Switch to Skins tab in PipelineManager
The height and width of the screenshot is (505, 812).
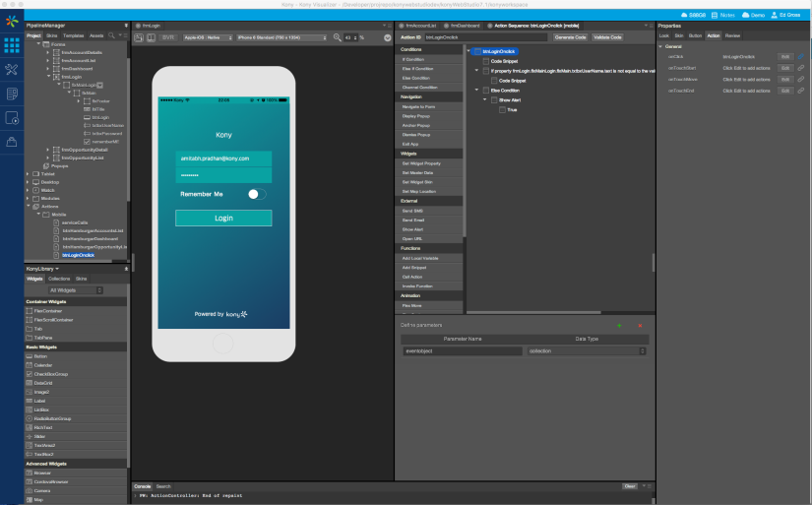(x=52, y=35)
